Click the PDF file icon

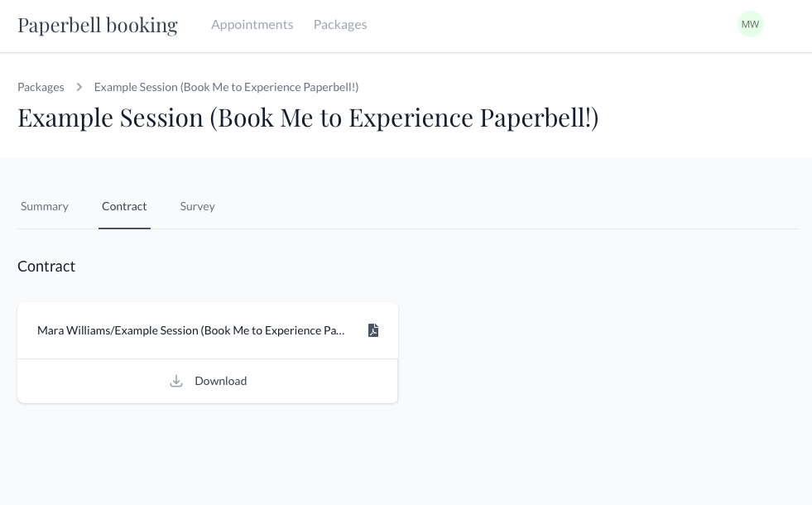pyautogui.click(x=373, y=330)
